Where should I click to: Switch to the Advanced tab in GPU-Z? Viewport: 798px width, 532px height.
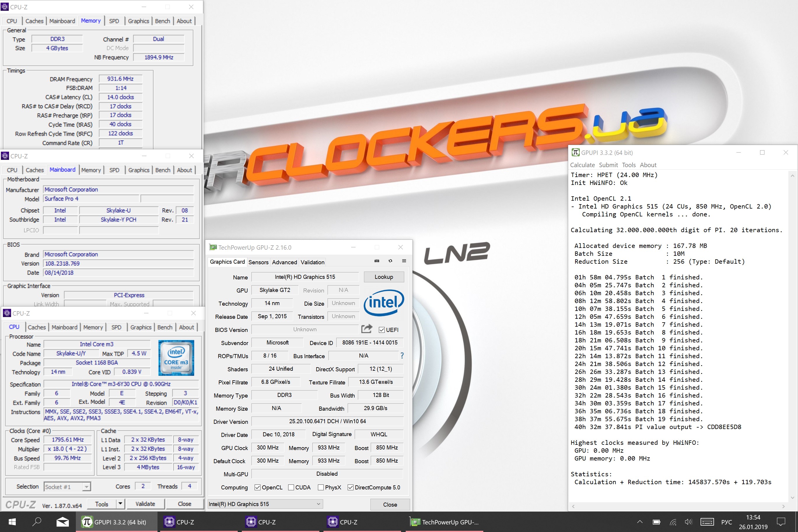click(284, 262)
